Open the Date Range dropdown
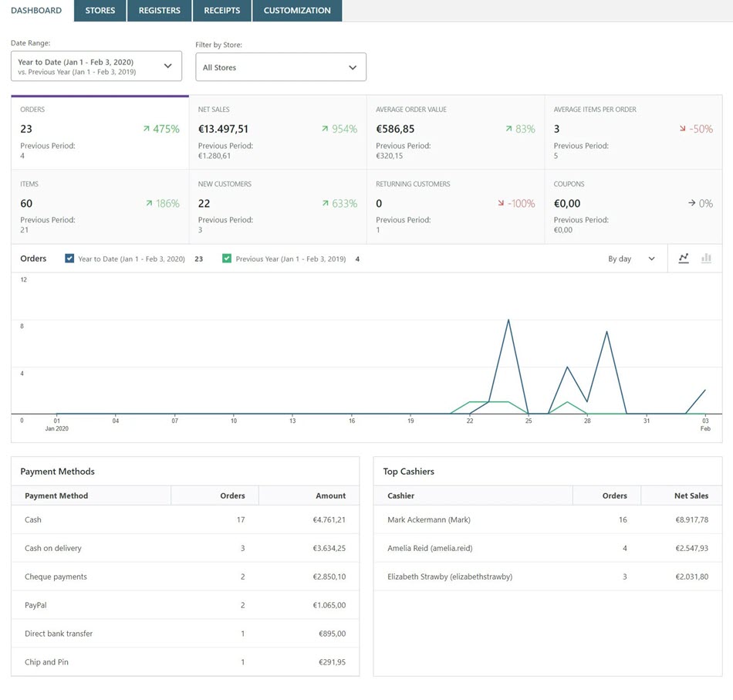Viewport: 733px width, 700px height. [x=96, y=66]
